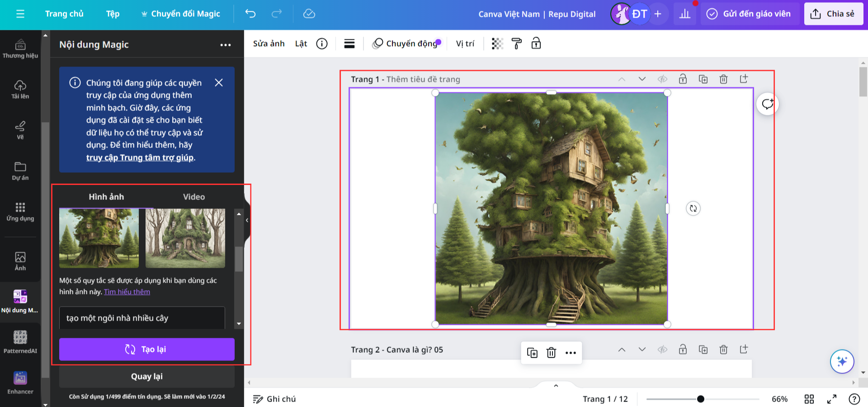
Task: Collapse the side panel with arrow handle
Action: click(x=247, y=220)
